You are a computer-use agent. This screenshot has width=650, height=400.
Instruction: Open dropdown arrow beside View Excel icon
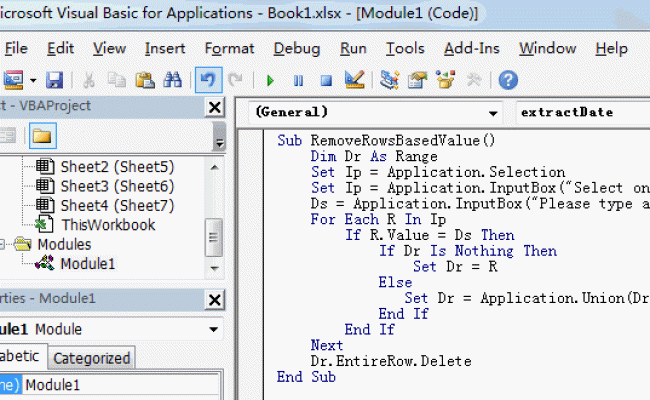point(33,80)
